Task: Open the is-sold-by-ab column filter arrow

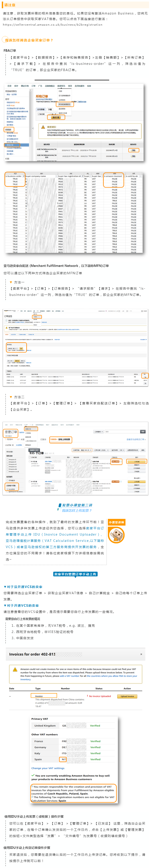Action: (x=140, y=176)
